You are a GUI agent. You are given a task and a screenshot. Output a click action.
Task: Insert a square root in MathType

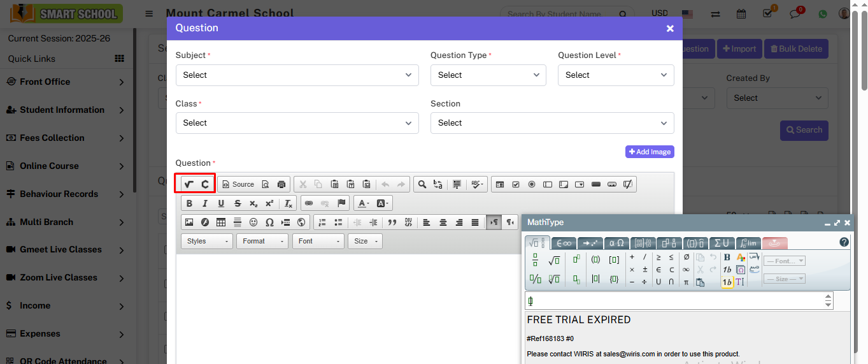tap(554, 260)
